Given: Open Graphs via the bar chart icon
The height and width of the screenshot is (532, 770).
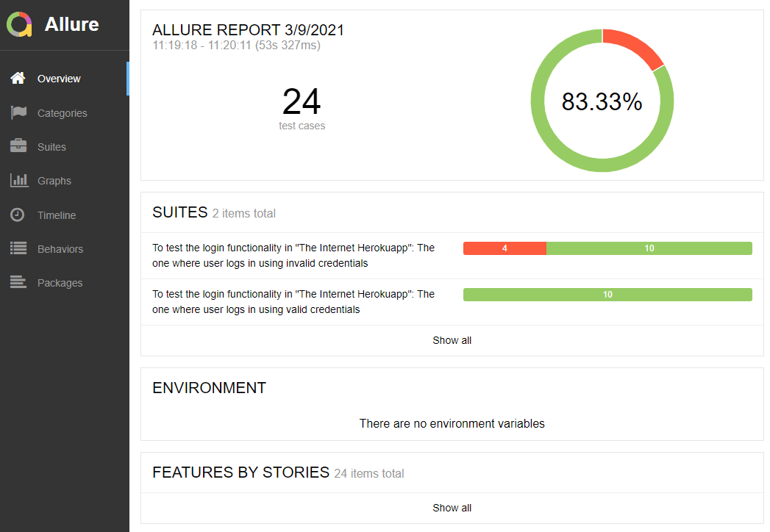Looking at the screenshot, I should pos(18,181).
